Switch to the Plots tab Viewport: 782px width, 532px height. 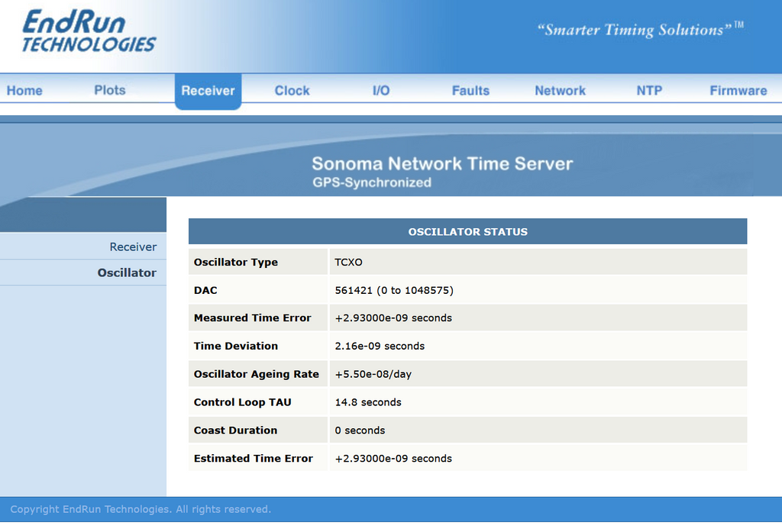point(110,90)
